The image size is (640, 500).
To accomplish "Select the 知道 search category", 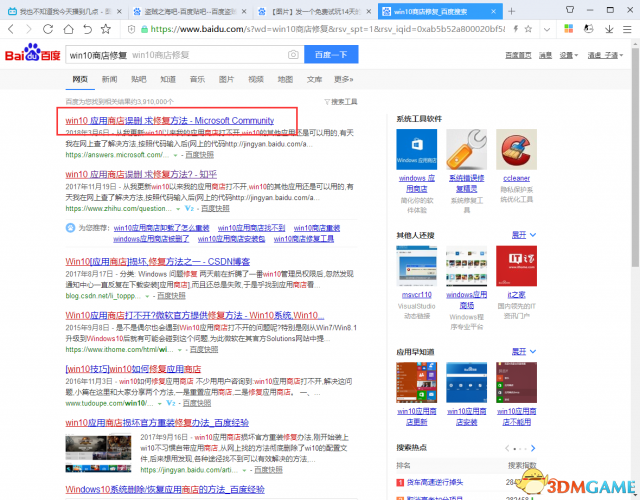I will point(168,79).
